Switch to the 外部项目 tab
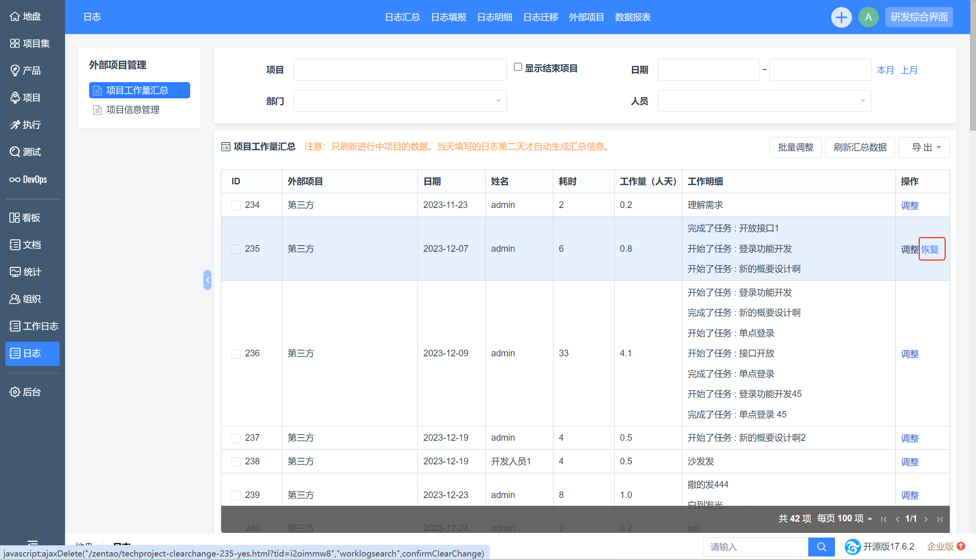The width and height of the screenshot is (976, 560). point(586,17)
